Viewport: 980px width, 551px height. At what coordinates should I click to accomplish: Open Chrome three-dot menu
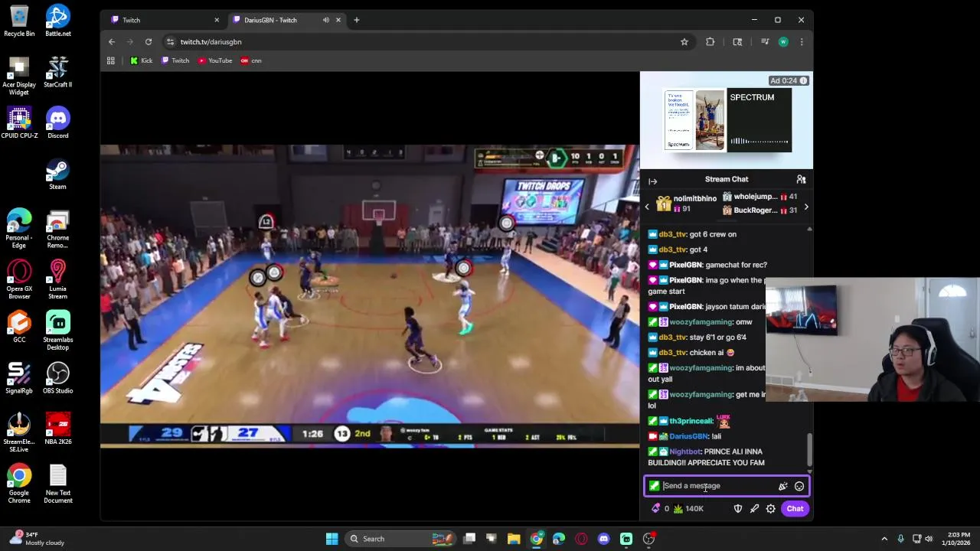pos(802,42)
